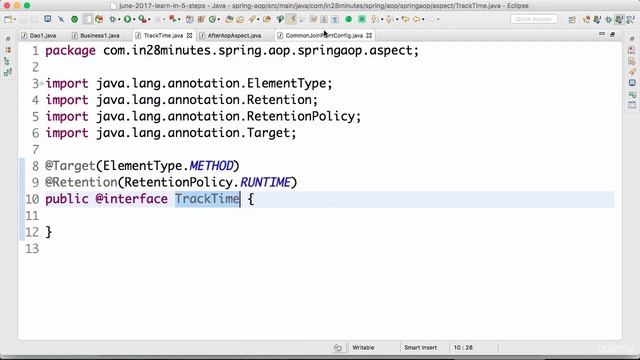Minimize the editor area

point(602,34)
